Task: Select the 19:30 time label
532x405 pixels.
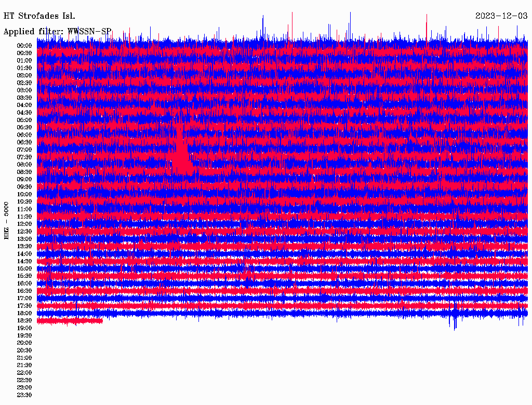Action: coord(24,336)
